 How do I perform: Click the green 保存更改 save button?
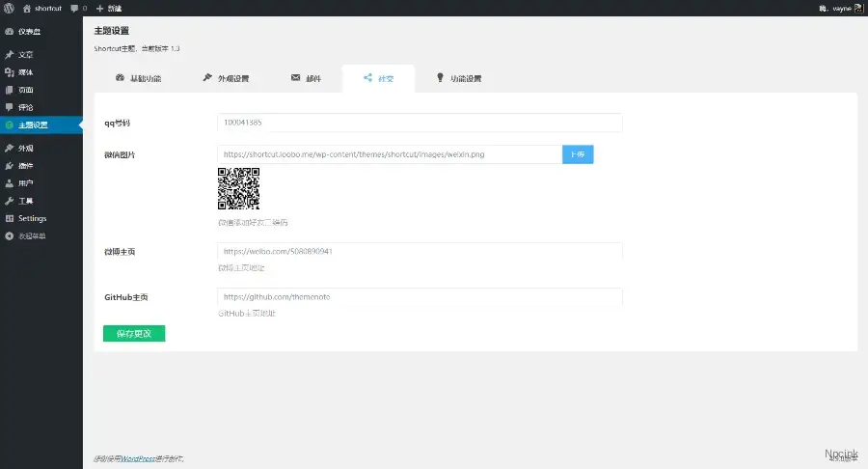134,333
